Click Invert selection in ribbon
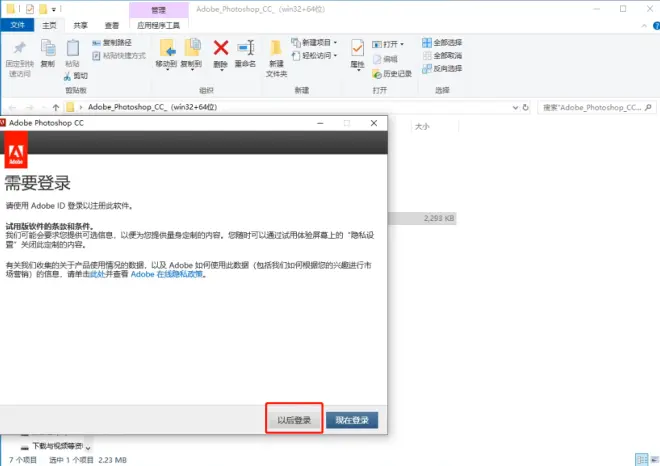The width and height of the screenshot is (660, 466). tap(442, 68)
